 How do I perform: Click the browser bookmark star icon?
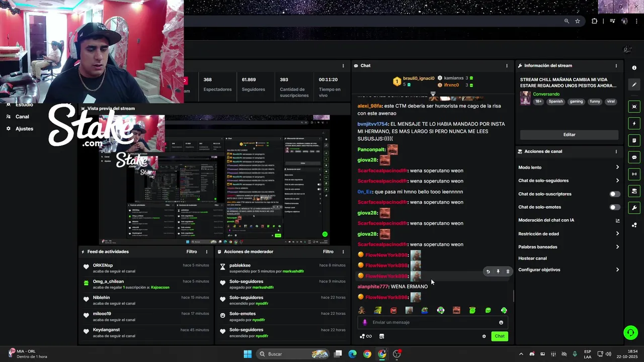pyautogui.click(x=578, y=21)
